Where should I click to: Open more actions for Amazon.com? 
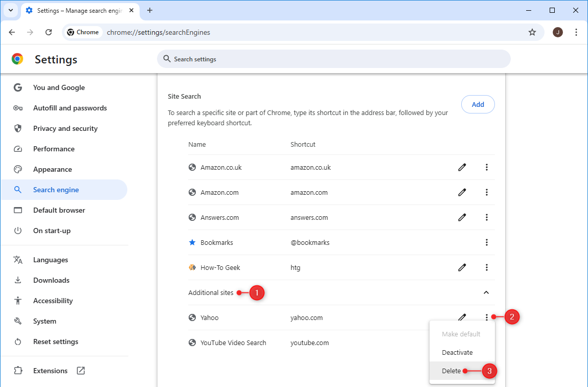click(x=487, y=192)
